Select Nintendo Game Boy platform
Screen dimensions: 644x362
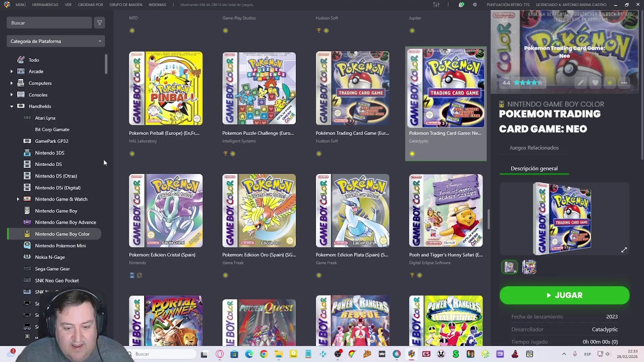(x=56, y=211)
